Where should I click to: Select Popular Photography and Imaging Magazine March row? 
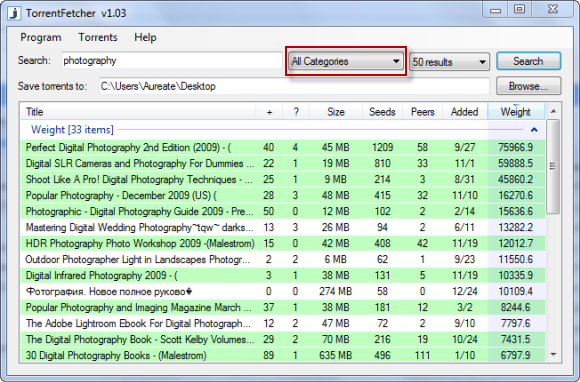[283, 308]
